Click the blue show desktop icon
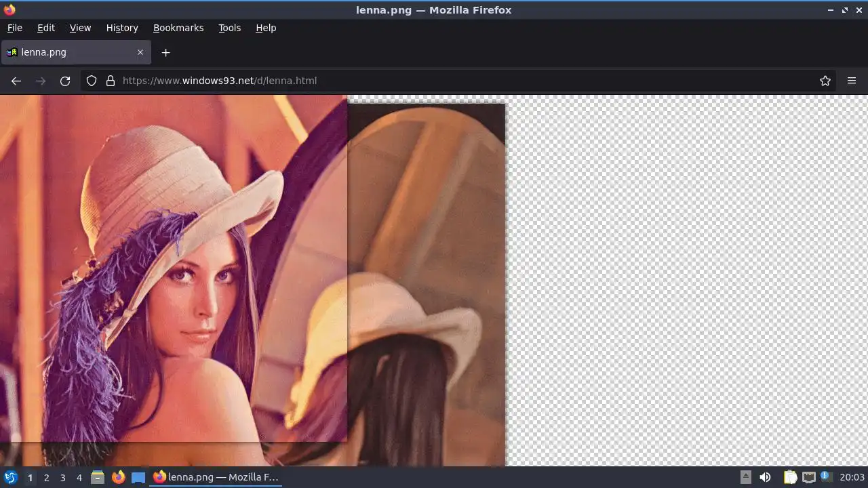This screenshot has width=868, height=488. [138, 477]
